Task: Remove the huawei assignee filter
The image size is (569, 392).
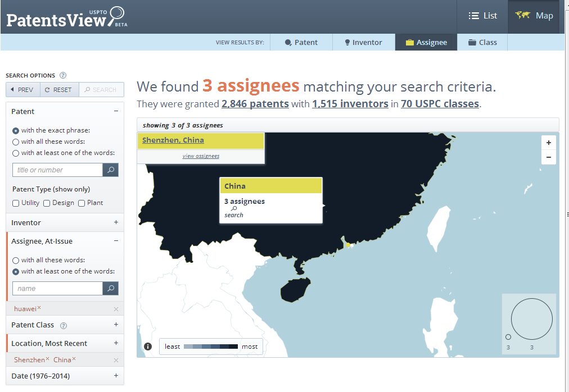Action: (39, 308)
